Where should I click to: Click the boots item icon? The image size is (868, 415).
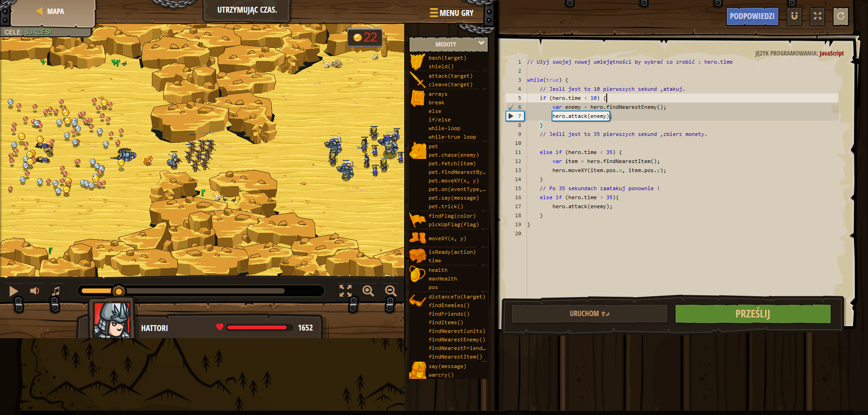pyautogui.click(x=417, y=238)
